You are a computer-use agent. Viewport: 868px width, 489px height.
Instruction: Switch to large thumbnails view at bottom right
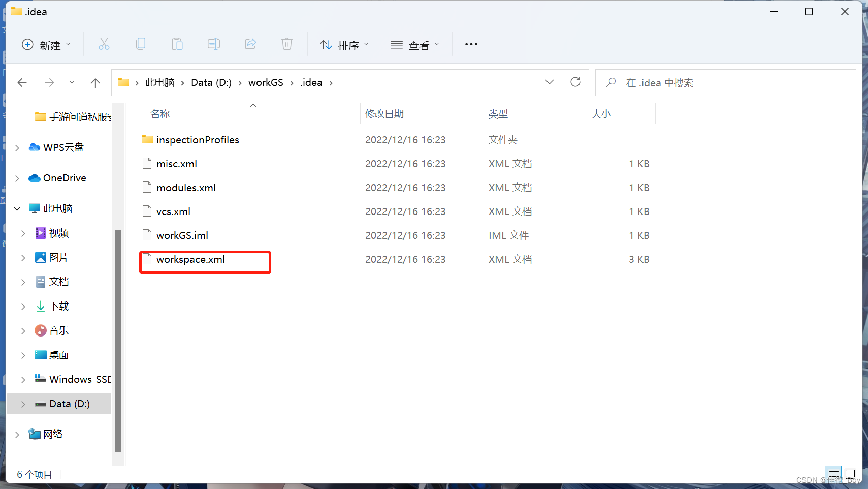coord(851,474)
